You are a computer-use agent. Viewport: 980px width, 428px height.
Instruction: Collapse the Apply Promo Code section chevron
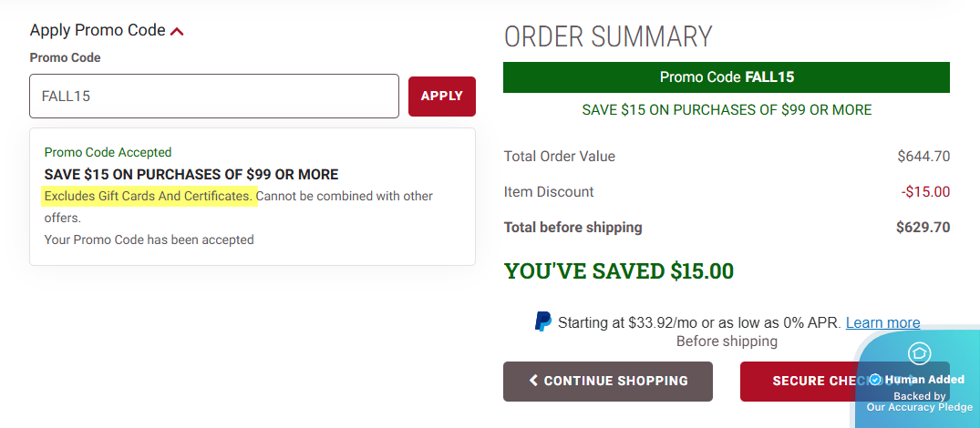point(177,32)
